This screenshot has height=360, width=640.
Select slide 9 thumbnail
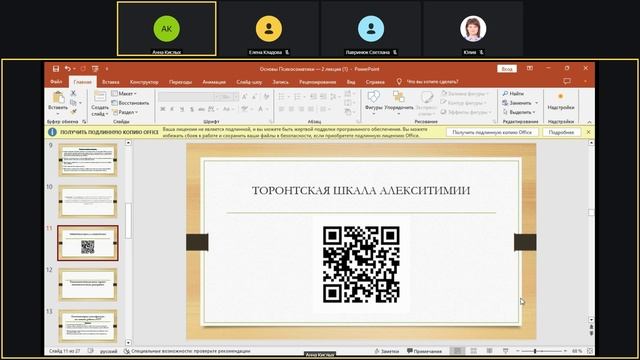(88, 160)
